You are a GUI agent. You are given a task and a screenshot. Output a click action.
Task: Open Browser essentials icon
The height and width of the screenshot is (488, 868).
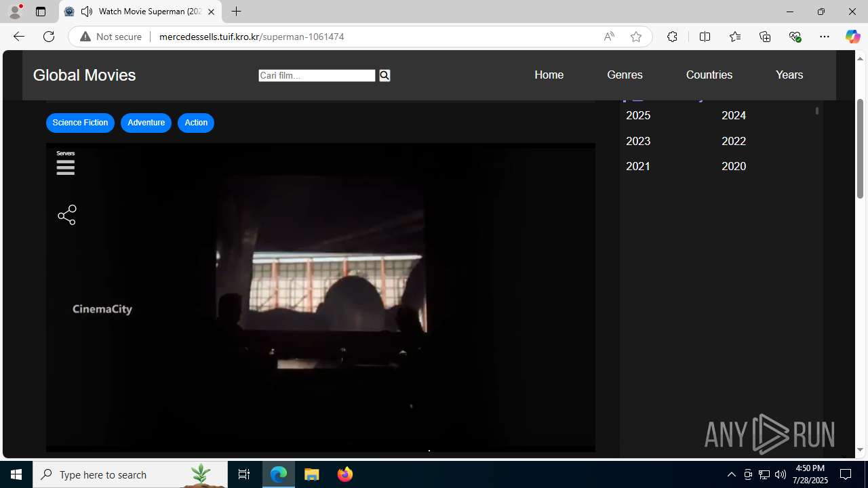795,37
